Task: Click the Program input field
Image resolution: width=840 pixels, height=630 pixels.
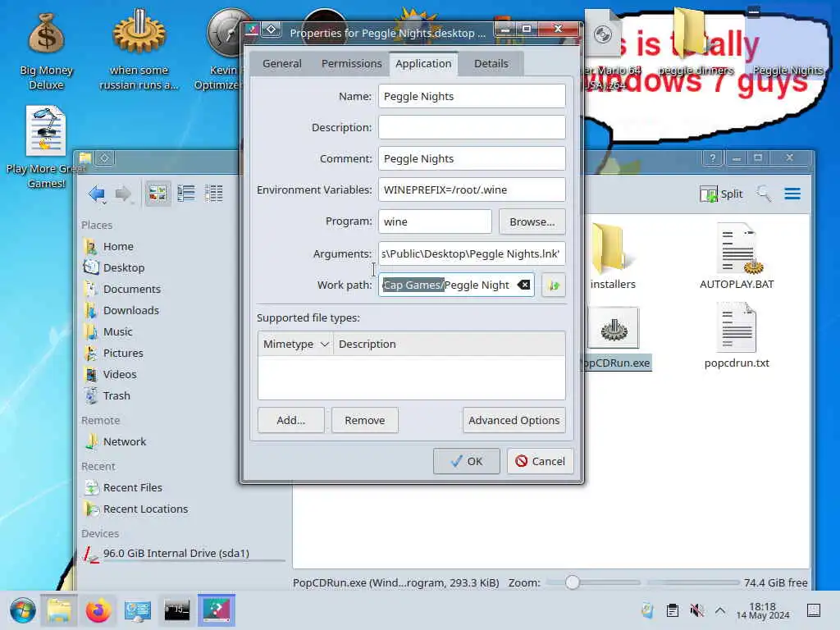Action: (x=435, y=221)
